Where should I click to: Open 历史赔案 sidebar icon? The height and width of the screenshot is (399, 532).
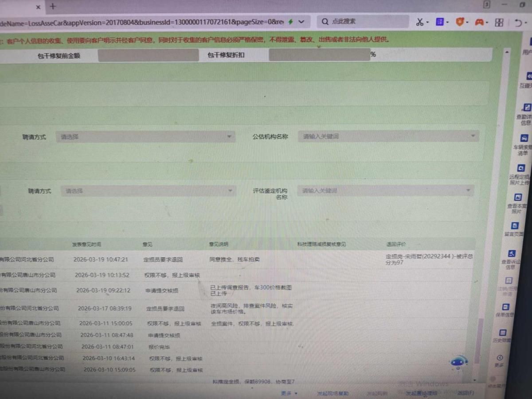503,332
